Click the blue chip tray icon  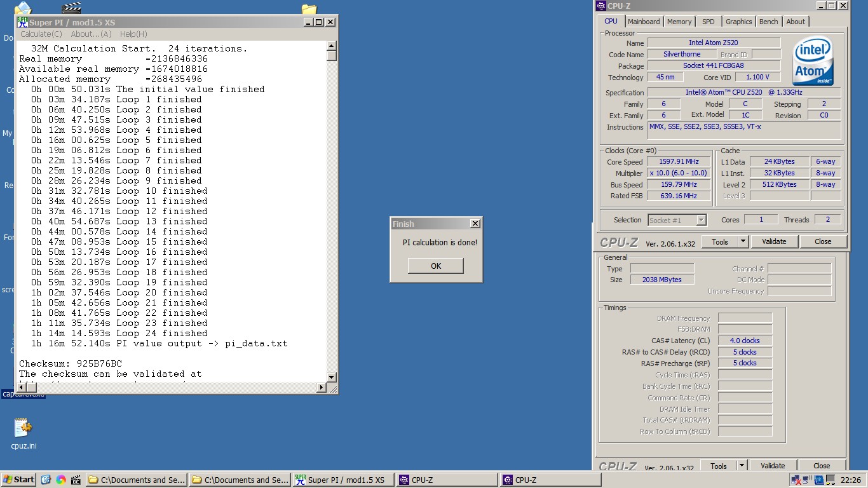[x=819, y=480]
